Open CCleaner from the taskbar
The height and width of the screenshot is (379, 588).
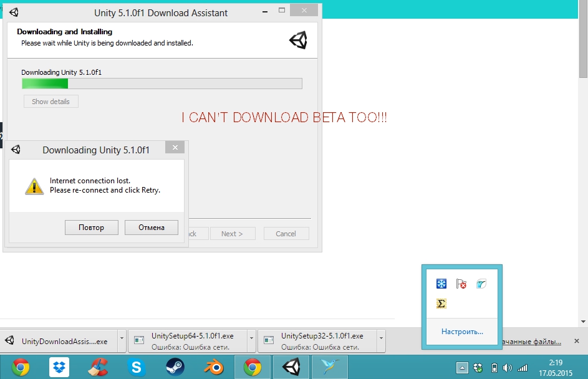click(98, 367)
